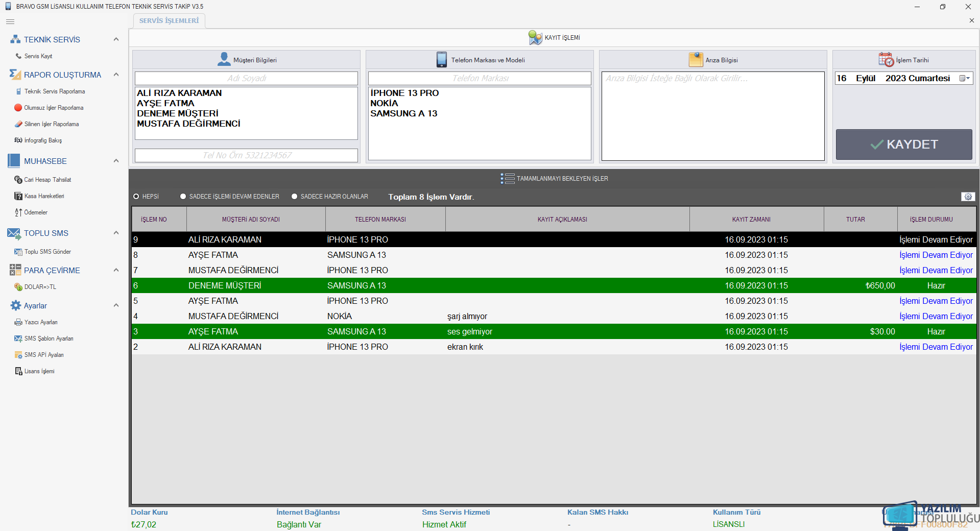Click the Arıza Bilgisi notepad icon

pyautogui.click(x=696, y=60)
